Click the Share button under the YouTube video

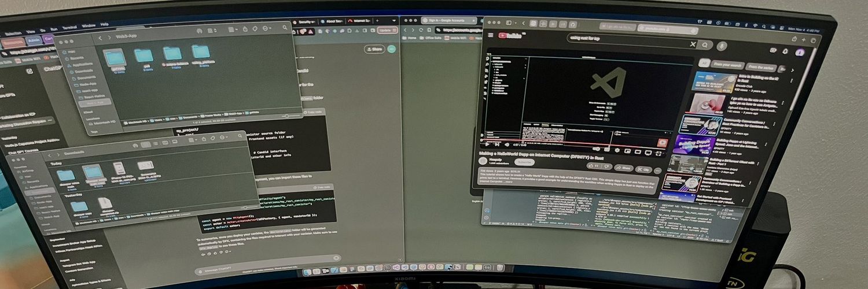pos(624,168)
